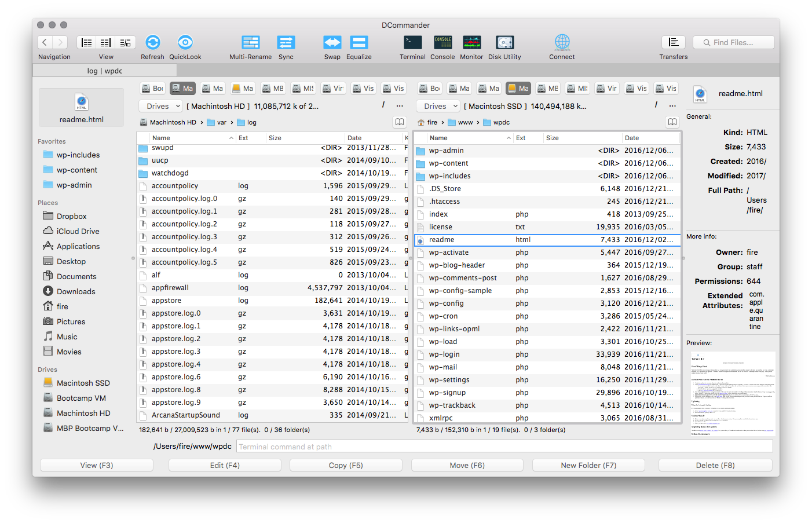This screenshot has width=812, height=523.
Task: Select Bootcamp VM under sidebar Drives
Action: tap(81, 398)
